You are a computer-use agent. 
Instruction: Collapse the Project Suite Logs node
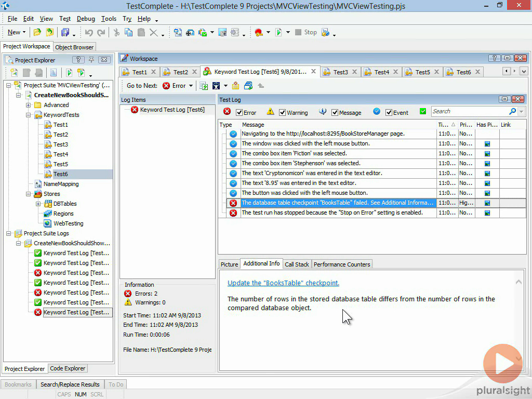click(x=8, y=233)
